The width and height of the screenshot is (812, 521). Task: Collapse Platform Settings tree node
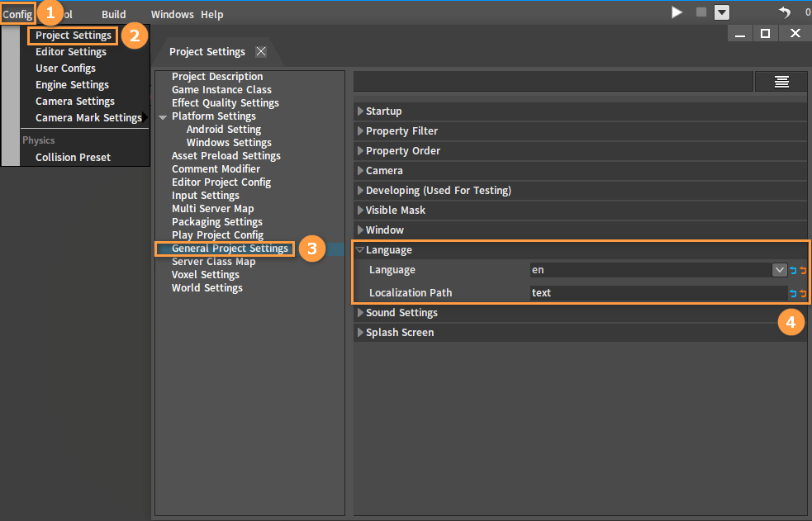coord(163,117)
